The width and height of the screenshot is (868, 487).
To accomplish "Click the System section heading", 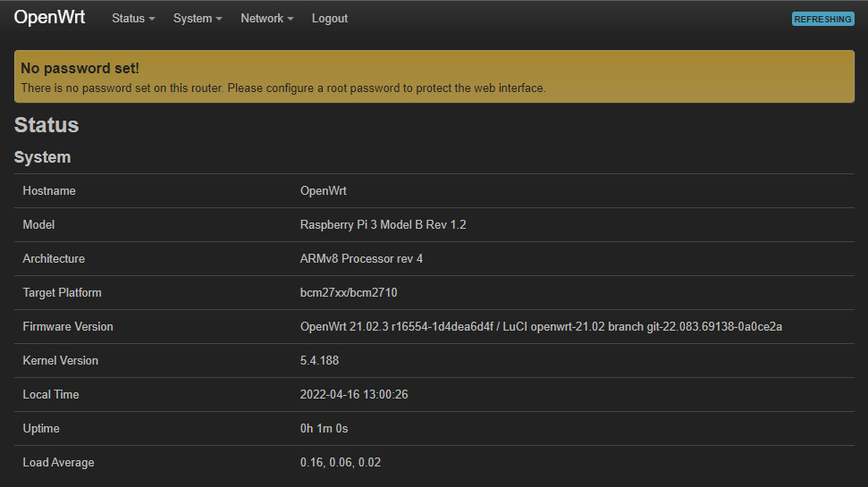I will 42,157.
